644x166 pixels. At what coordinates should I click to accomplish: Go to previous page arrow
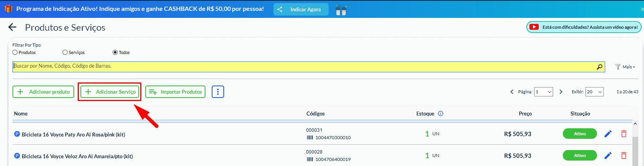pyautogui.click(x=512, y=92)
